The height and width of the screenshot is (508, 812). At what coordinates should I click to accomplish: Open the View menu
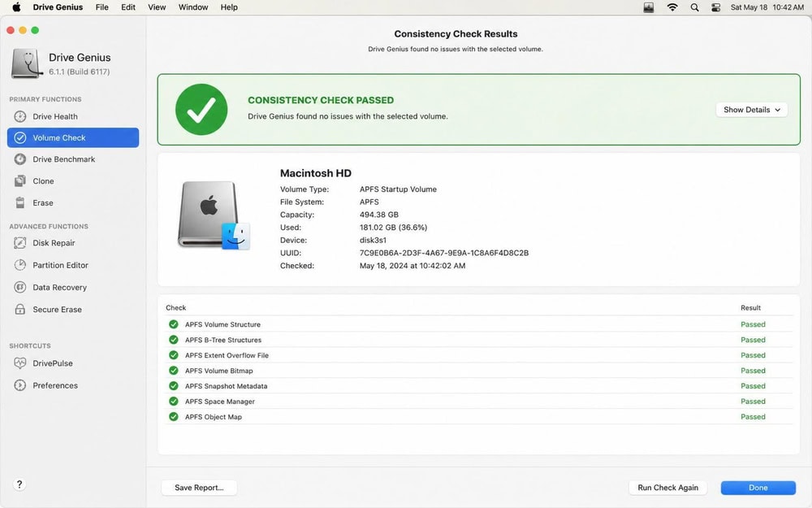157,7
